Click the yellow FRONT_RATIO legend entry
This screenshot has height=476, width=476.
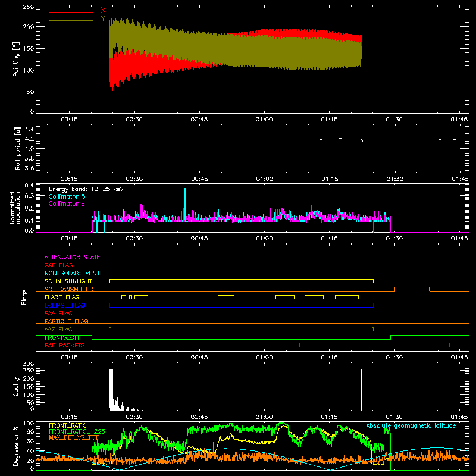[x=68, y=425]
